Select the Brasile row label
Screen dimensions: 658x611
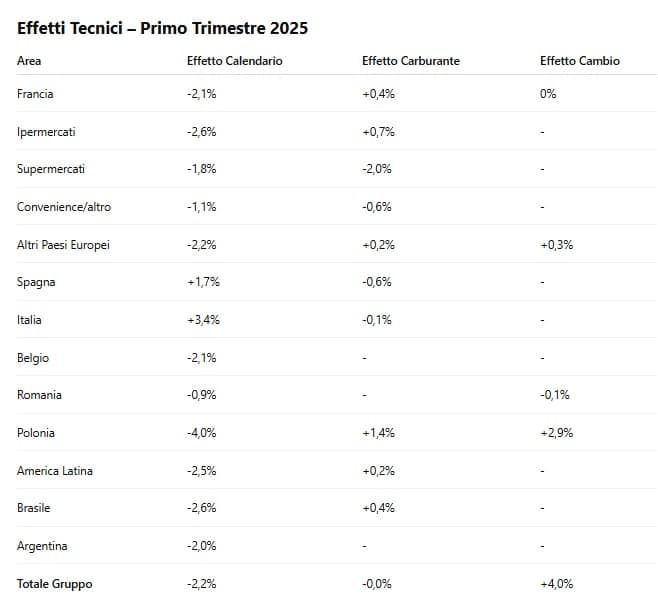pyautogui.click(x=35, y=508)
